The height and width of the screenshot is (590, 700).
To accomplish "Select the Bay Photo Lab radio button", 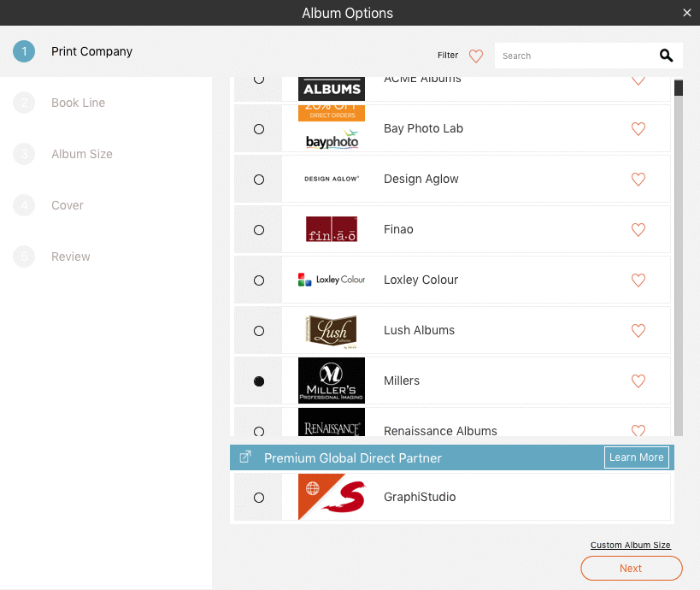I will click(x=259, y=129).
